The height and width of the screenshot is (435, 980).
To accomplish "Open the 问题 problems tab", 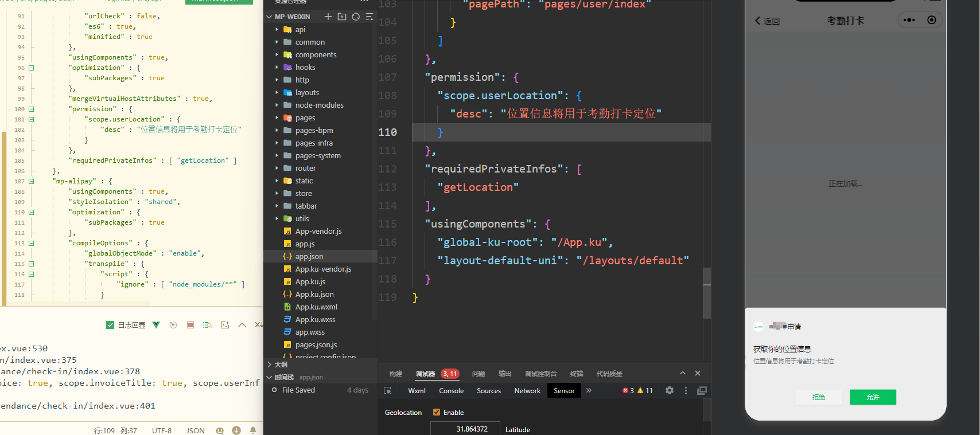I will tap(478, 374).
